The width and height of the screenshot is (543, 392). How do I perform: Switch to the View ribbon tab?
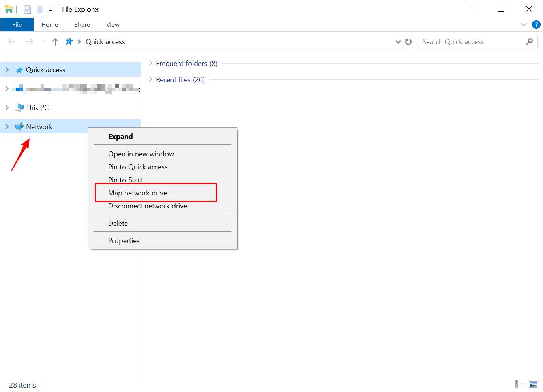coord(113,24)
